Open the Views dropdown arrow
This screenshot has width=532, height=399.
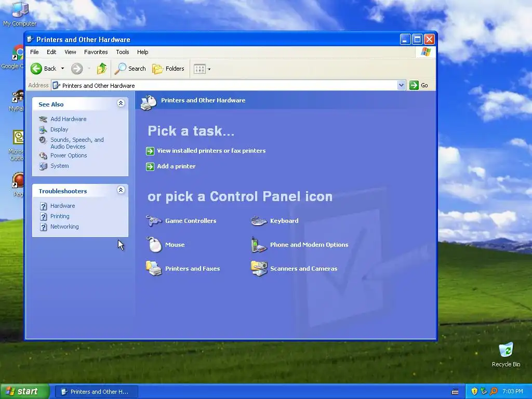click(209, 69)
